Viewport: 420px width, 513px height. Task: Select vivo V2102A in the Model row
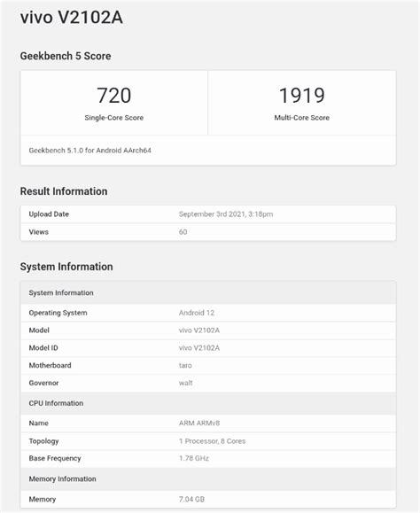click(x=199, y=330)
